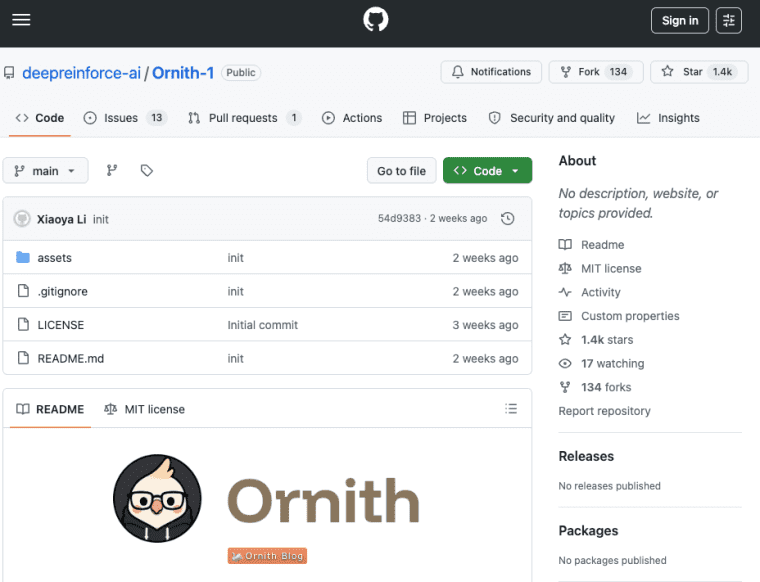
Task: Star the repository with Star button
Action: (x=699, y=72)
